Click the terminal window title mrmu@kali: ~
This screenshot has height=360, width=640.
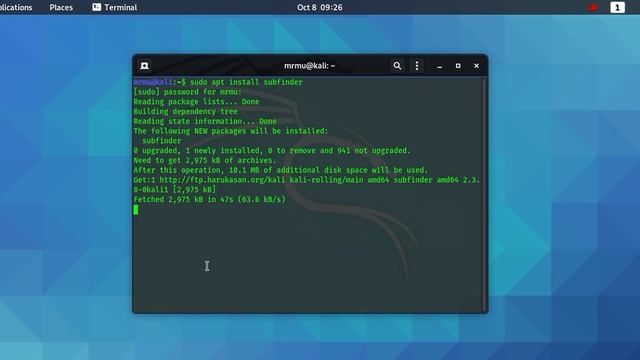click(309, 66)
